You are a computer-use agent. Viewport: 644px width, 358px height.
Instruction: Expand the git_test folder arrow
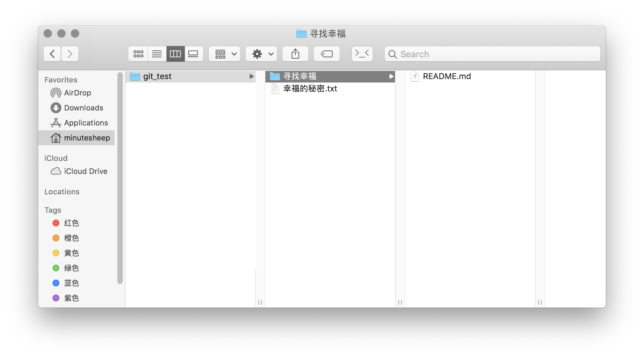pos(251,76)
